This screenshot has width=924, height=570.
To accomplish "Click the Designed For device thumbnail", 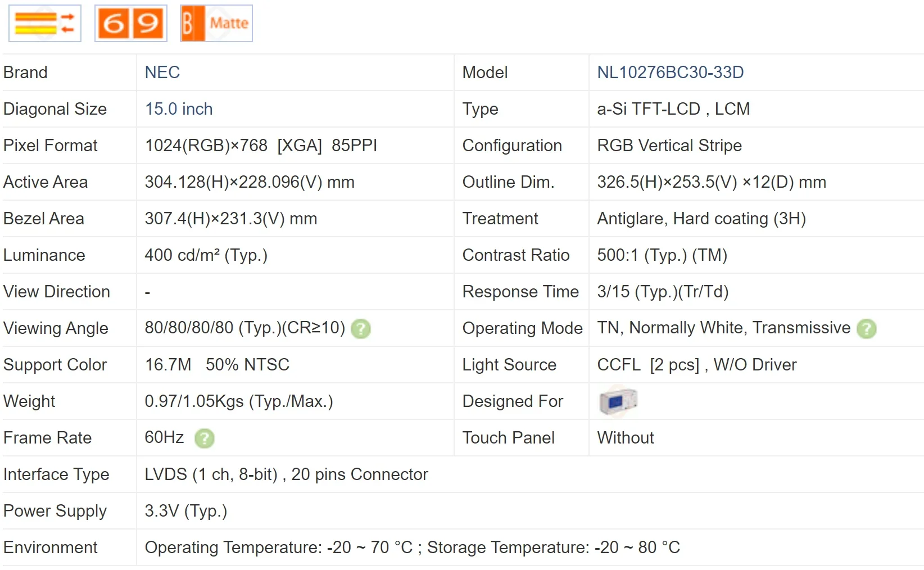I will (618, 401).
